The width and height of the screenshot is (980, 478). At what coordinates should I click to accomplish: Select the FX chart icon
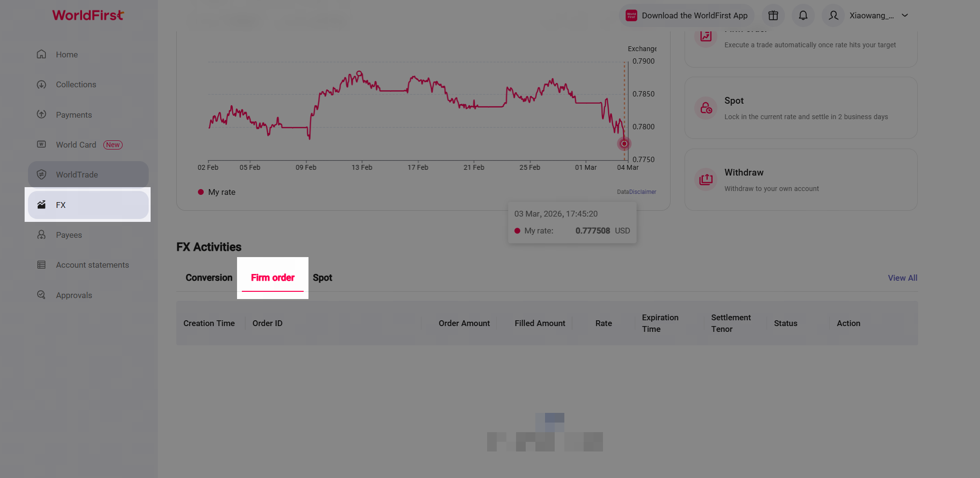coord(42,205)
